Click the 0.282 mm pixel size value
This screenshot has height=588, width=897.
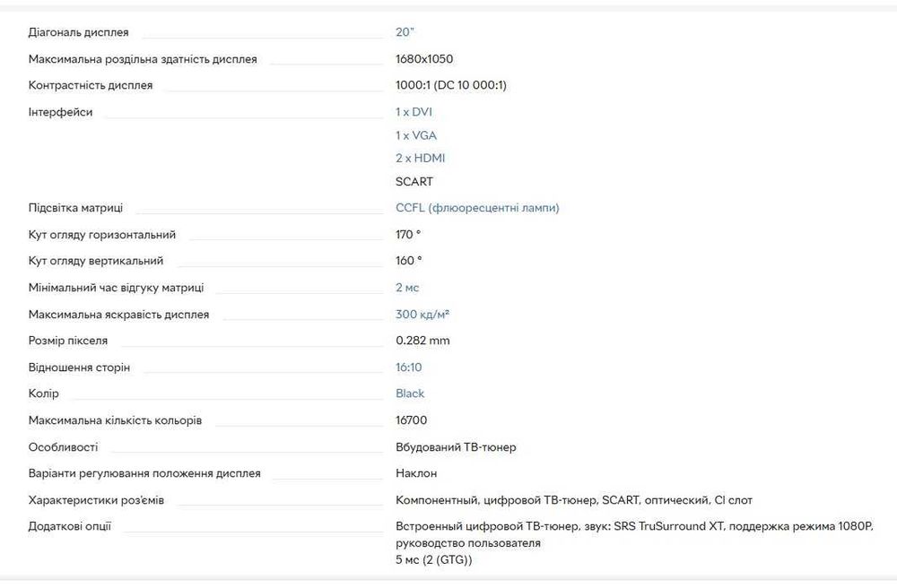(x=422, y=341)
